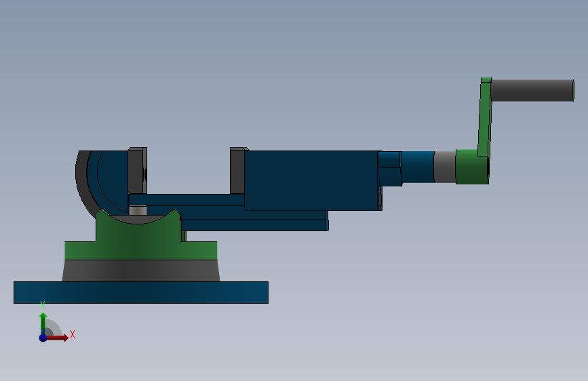The image size is (588, 381).
Task: Select the dark gray tapered base ring
Action: coord(141,270)
